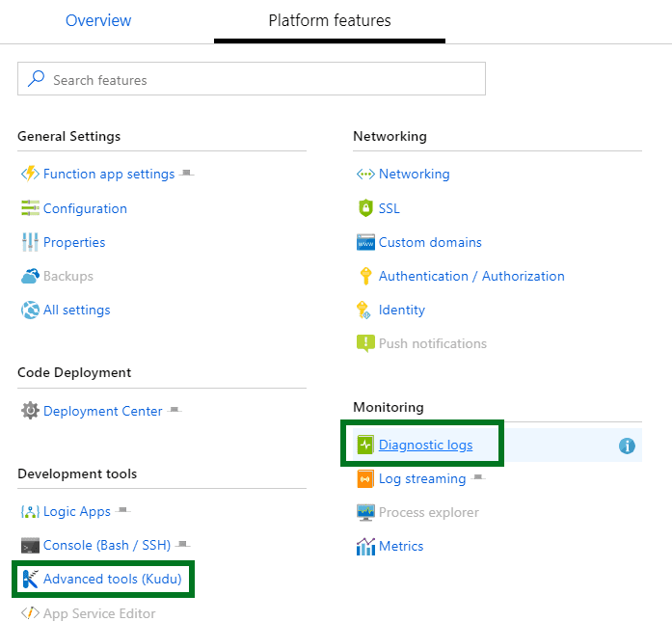Click the greyed Backups label
The image size is (672, 622).
[68, 276]
